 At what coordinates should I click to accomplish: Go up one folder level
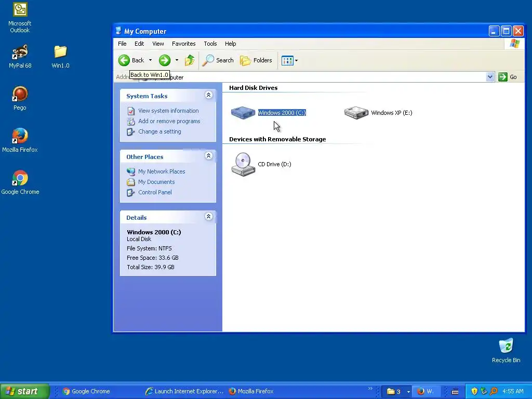pyautogui.click(x=189, y=60)
